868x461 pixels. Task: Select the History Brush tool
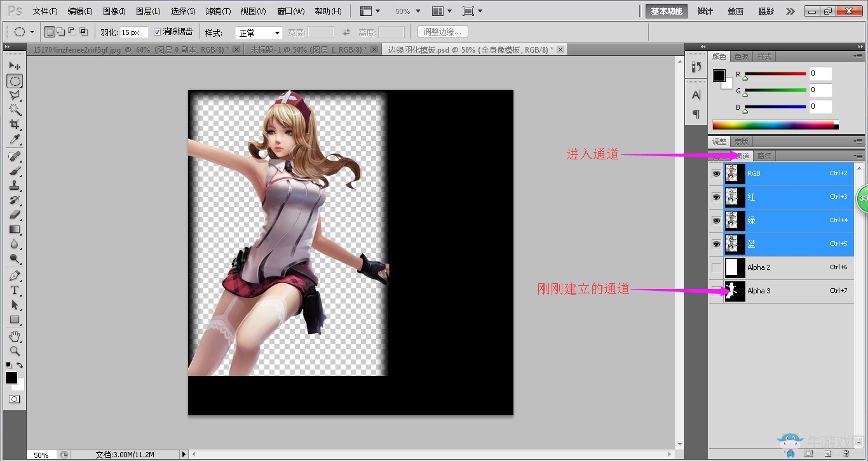coord(15,200)
